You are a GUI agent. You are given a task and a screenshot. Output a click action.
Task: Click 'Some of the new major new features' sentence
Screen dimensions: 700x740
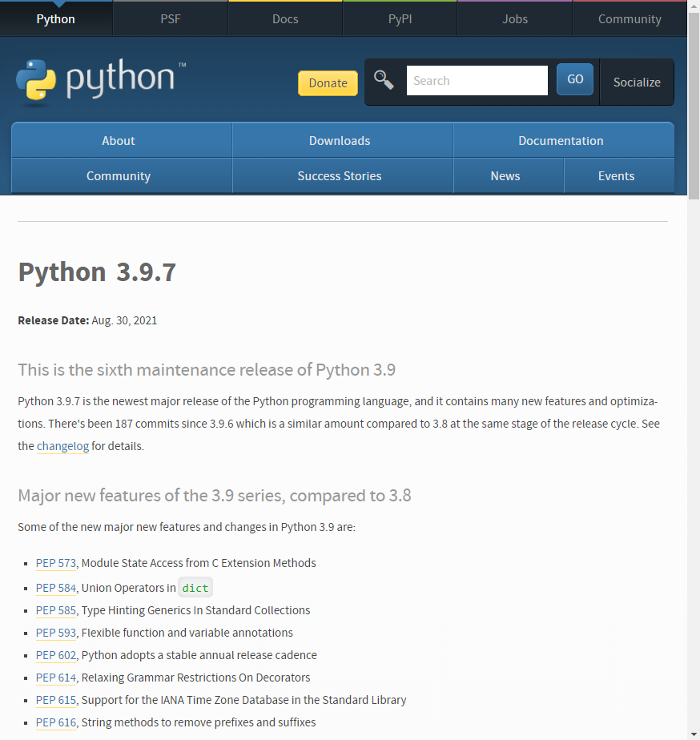[x=187, y=527]
